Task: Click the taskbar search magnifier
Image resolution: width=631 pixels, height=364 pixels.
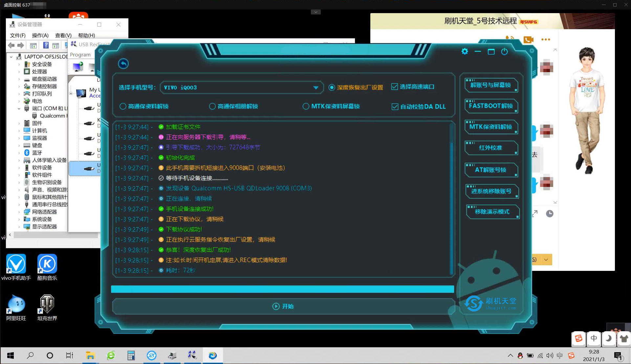Action: [x=30, y=355]
